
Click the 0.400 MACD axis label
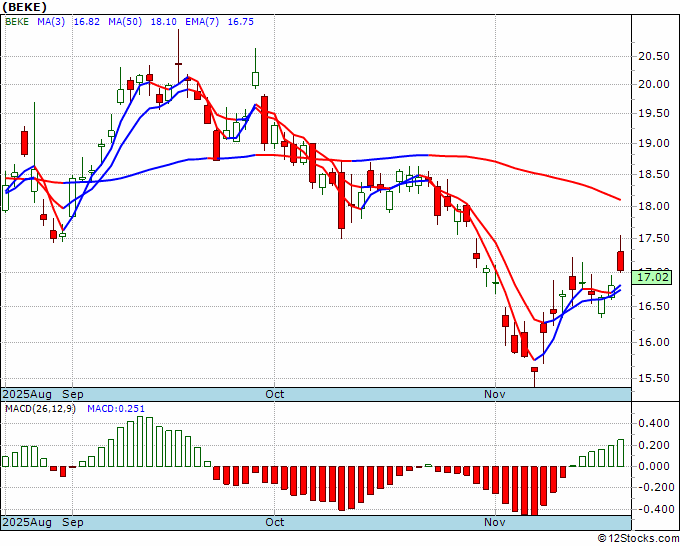pyautogui.click(x=654, y=424)
